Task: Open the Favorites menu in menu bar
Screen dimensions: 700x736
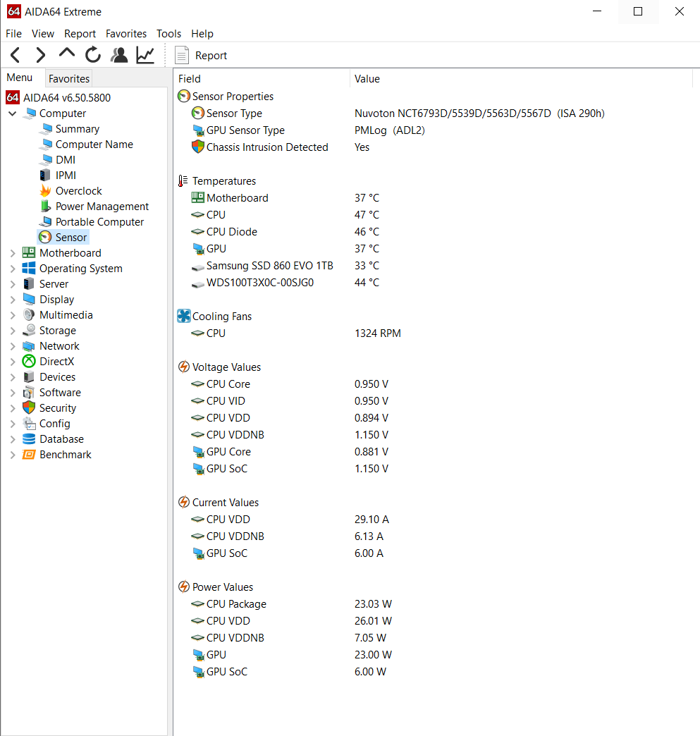Action: [125, 34]
